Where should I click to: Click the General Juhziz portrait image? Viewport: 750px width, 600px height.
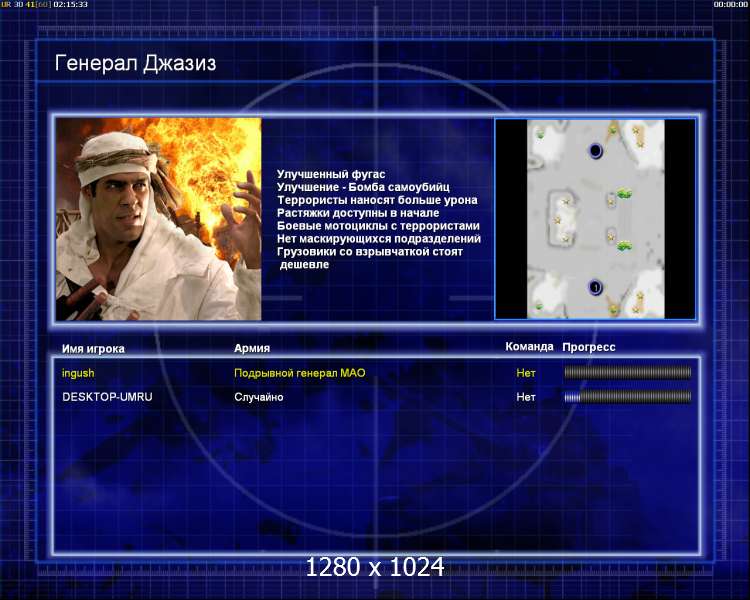click(x=158, y=219)
